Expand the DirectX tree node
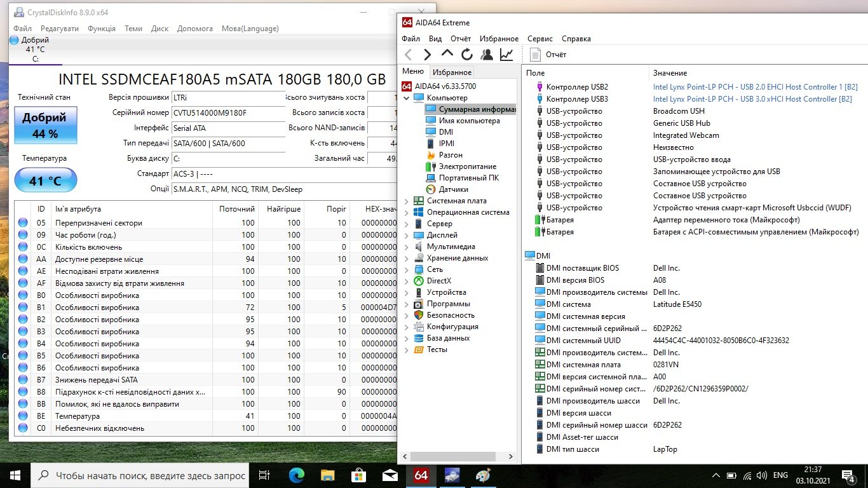This screenshot has width=868, height=488. tap(407, 281)
